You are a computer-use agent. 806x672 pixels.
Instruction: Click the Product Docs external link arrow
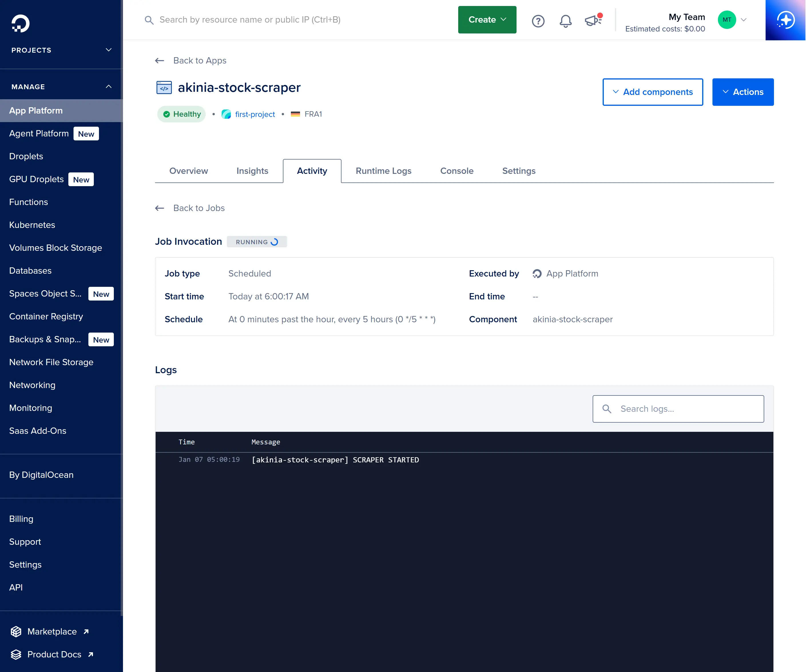click(91, 654)
